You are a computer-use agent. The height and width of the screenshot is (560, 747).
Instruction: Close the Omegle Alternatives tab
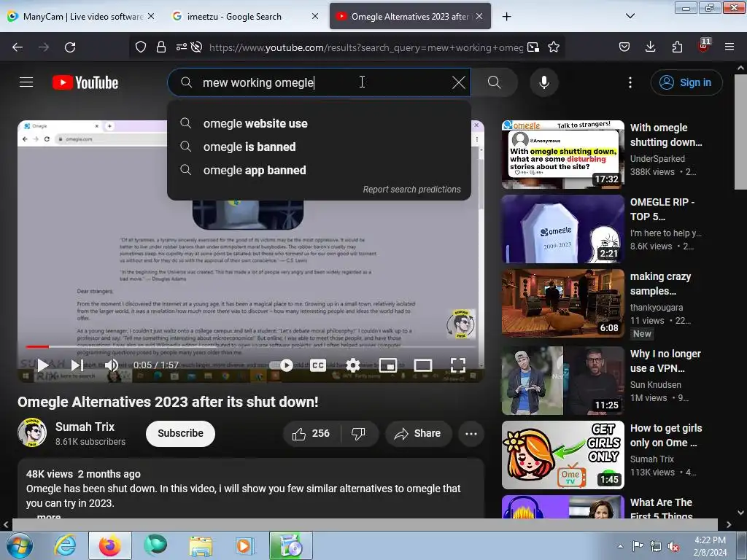coord(479,16)
